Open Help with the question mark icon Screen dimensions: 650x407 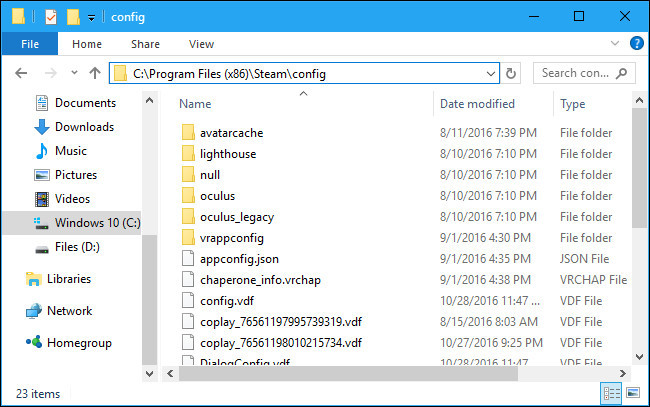point(636,43)
